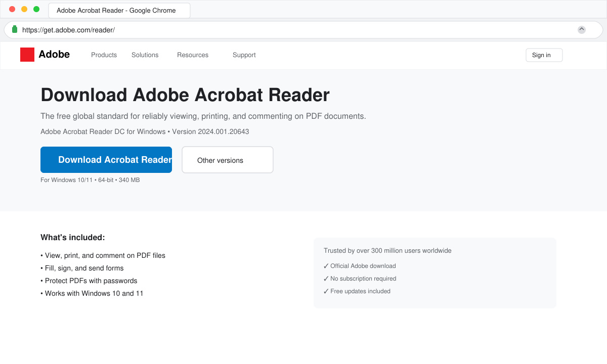This screenshot has height=364, width=607.
Task: Click 'For Windows 10/11 • 64-bit • 340 MB' text
Action: [90, 180]
